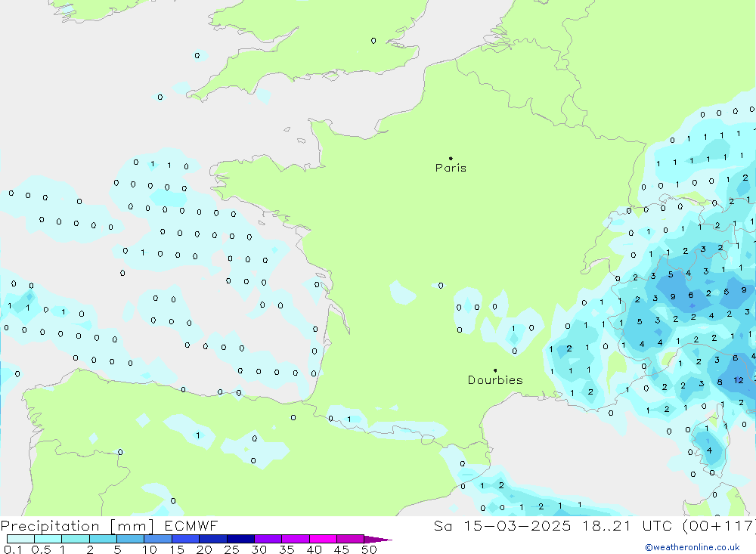Click the 50 legend scale label

369,549
